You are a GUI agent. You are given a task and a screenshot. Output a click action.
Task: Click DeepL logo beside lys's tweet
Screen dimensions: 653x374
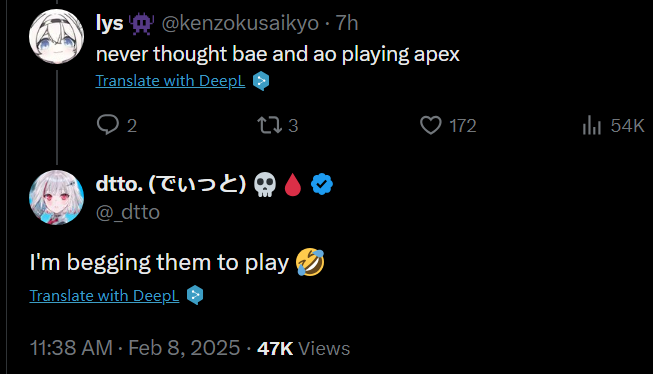261,81
